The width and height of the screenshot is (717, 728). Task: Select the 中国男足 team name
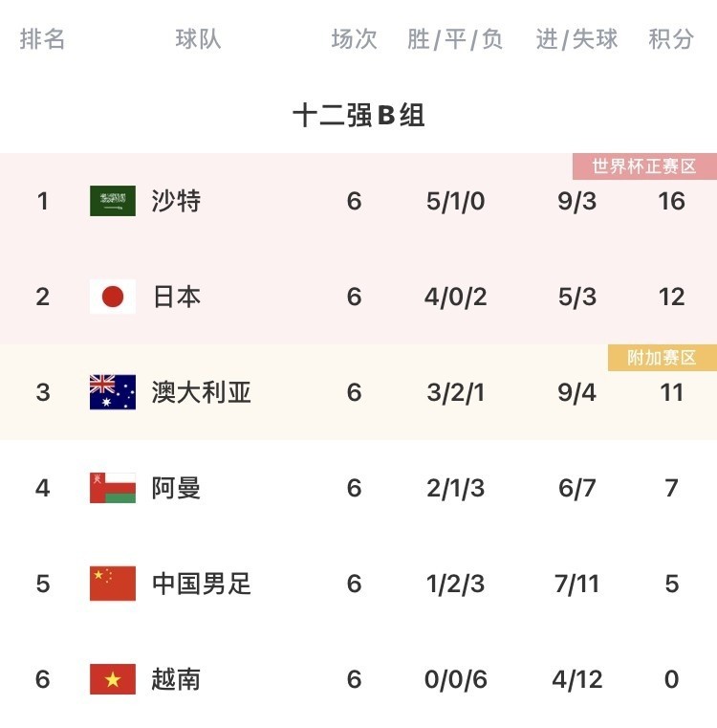click(x=201, y=584)
